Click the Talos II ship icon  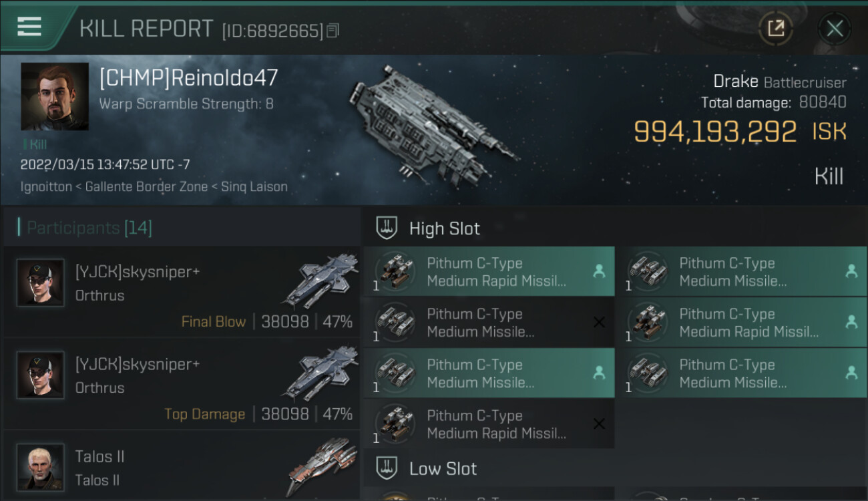click(322, 466)
